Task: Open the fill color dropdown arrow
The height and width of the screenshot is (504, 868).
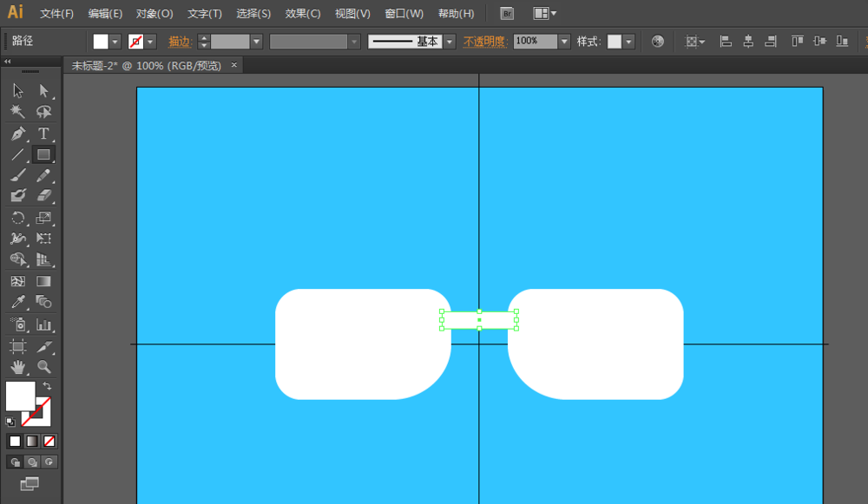Action: pyautogui.click(x=115, y=42)
